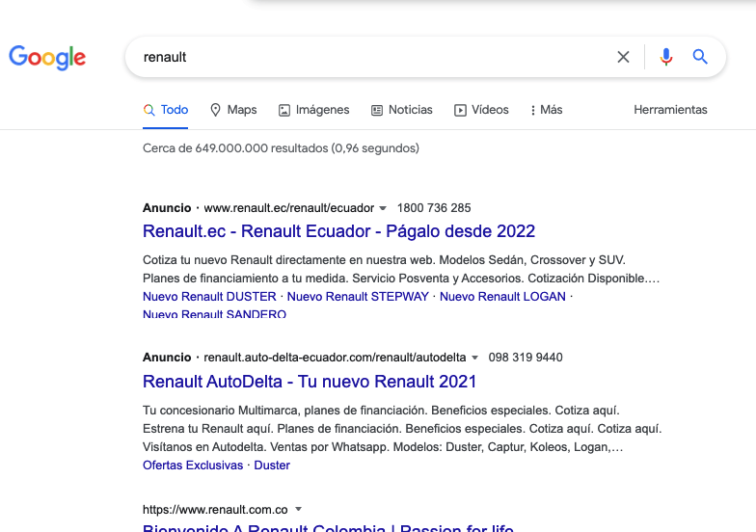This screenshot has height=532, width=756.
Task: Click the three-dot icon beside Más
Action: click(x=532, y=110)
